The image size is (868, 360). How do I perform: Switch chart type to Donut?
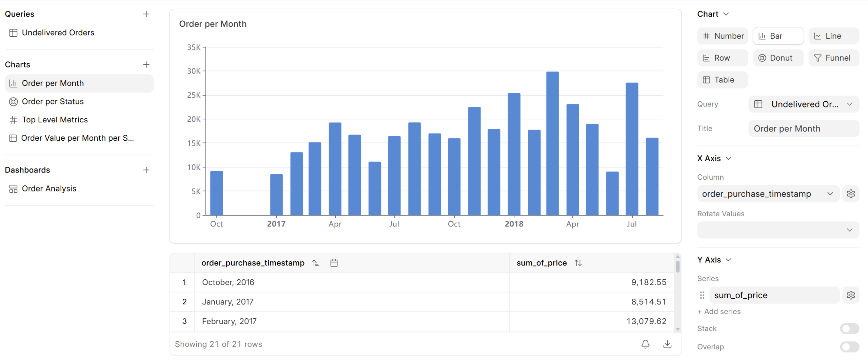click(778, 58)
